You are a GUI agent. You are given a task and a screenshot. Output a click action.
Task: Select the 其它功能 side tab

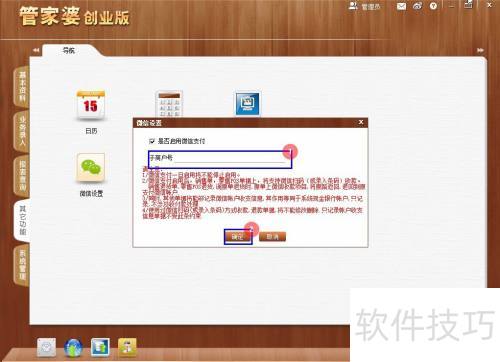click(x=22, y=220)
